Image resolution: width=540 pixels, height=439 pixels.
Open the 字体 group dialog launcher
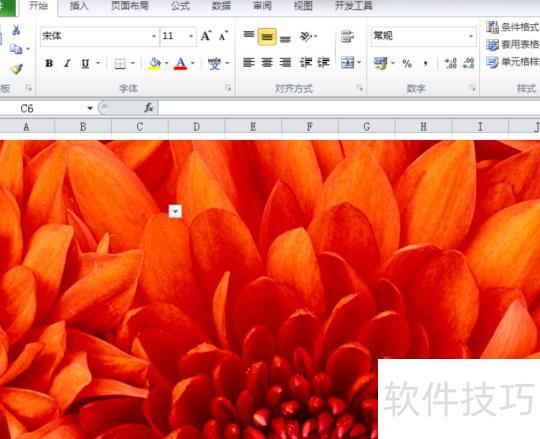[228, 88]
